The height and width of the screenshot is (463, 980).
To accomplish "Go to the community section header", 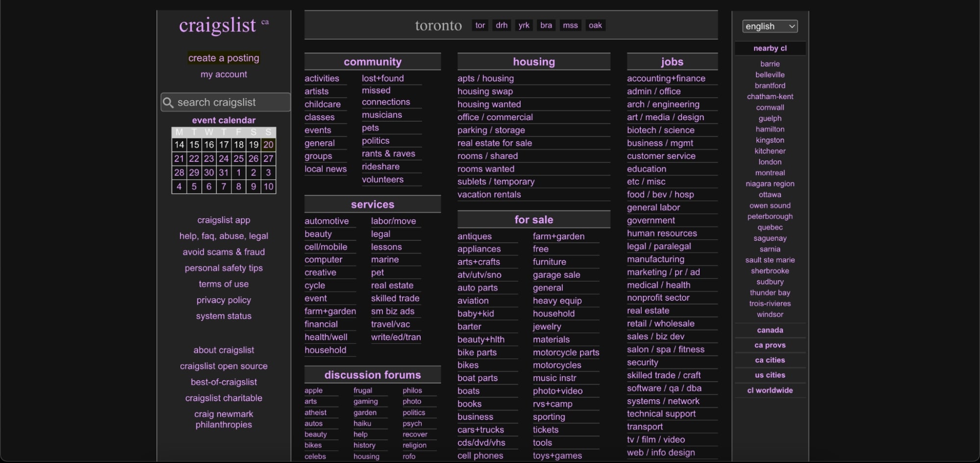I will pyautogui.click(x=372, y=62).
